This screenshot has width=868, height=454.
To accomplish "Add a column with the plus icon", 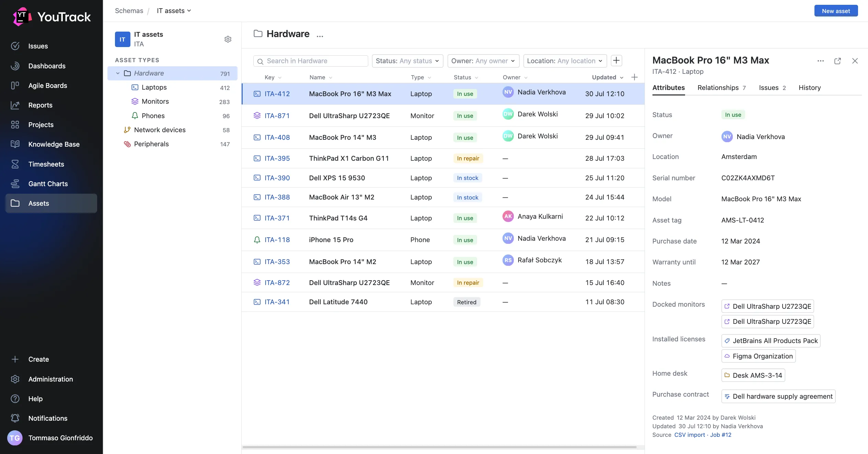I will click(634, 77).
